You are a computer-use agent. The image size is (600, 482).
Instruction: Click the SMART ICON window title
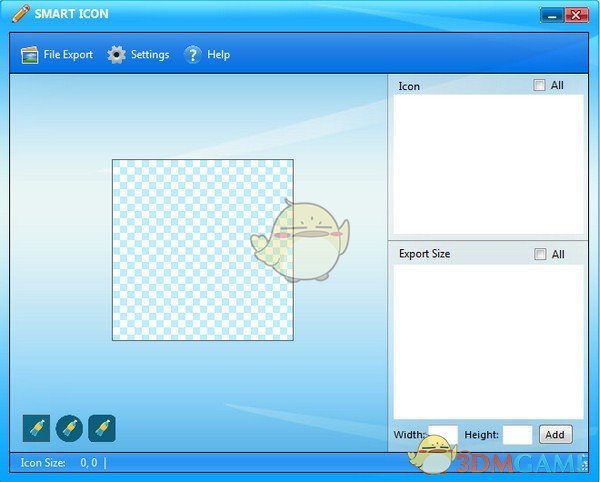pos(72,14)
